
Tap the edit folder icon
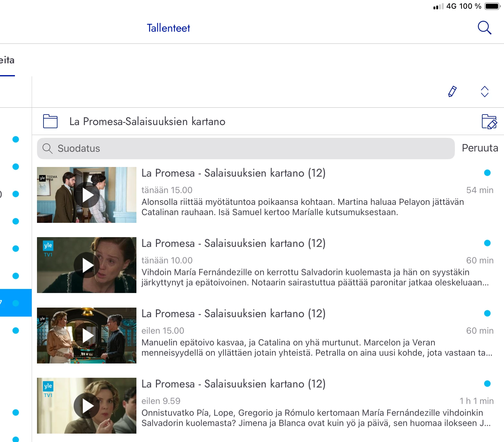click(x=489, y=121)
